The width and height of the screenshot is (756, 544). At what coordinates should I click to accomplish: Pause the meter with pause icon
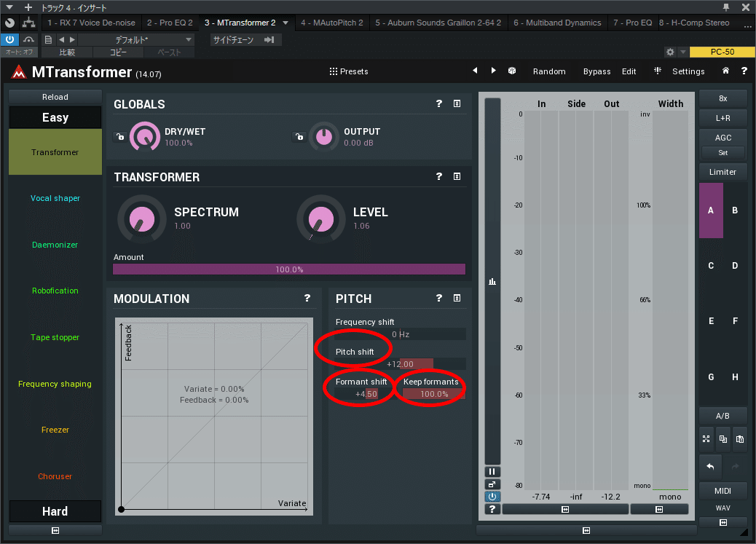492,472
